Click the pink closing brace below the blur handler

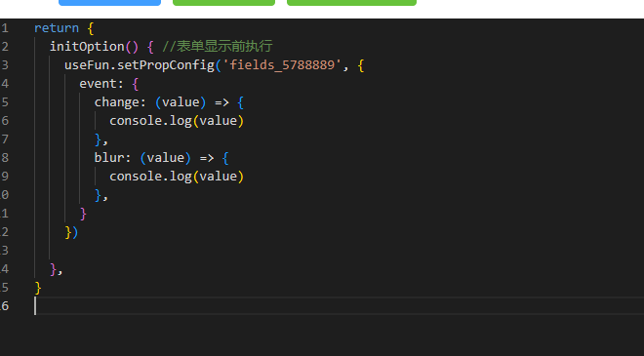point(83,214)
